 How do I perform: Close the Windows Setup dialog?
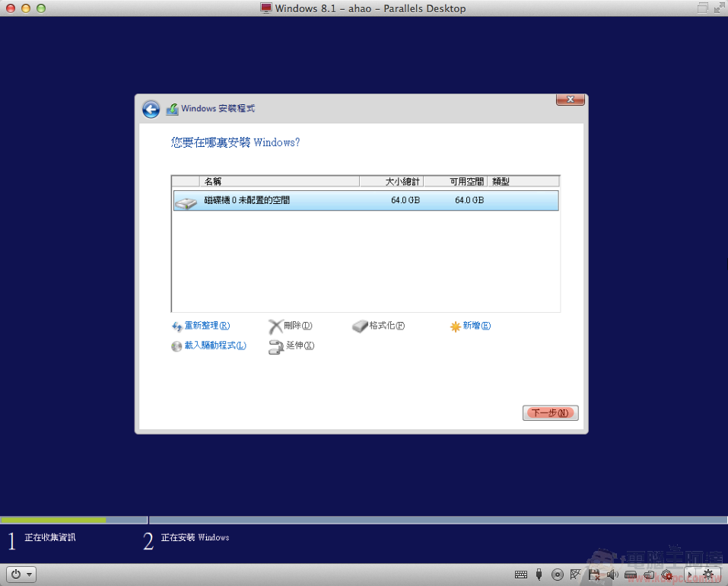pyautogui.click(x=570, y=100)
